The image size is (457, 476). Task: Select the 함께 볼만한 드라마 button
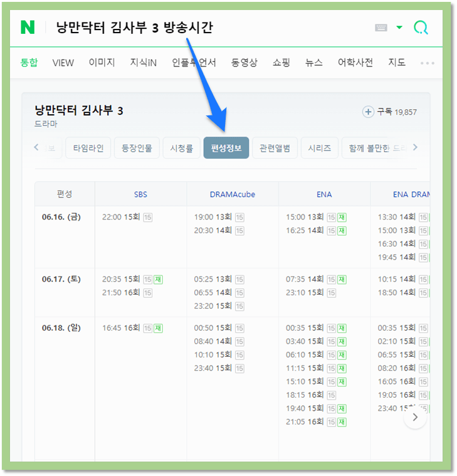coord(376,148)
